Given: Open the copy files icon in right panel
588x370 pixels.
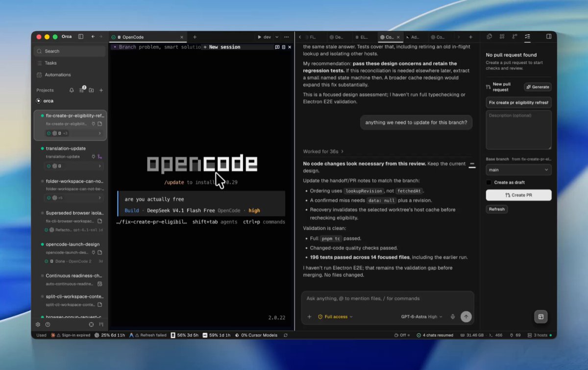Looking at the screenshot, I should click(x=489, y=37).
